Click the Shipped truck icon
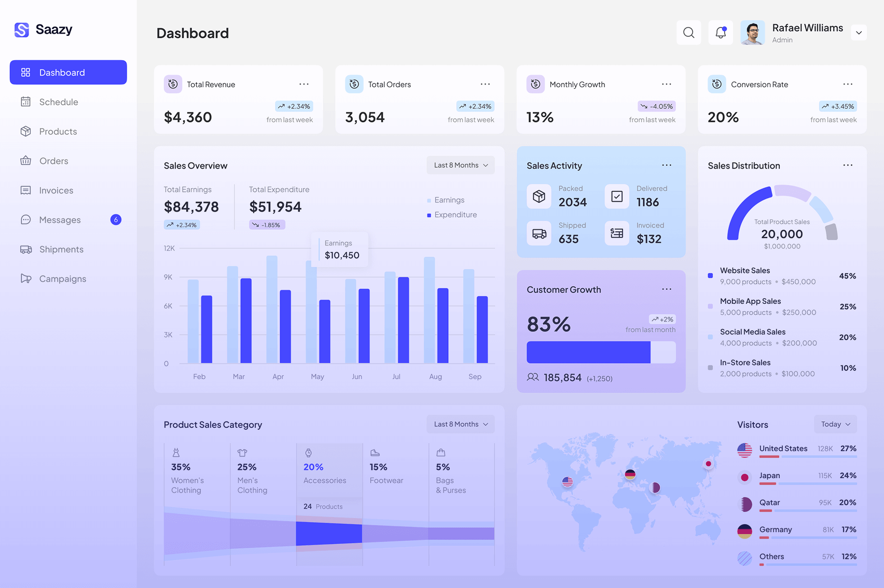This screenshot has height=588, width=884. click(x=539, y=233)
